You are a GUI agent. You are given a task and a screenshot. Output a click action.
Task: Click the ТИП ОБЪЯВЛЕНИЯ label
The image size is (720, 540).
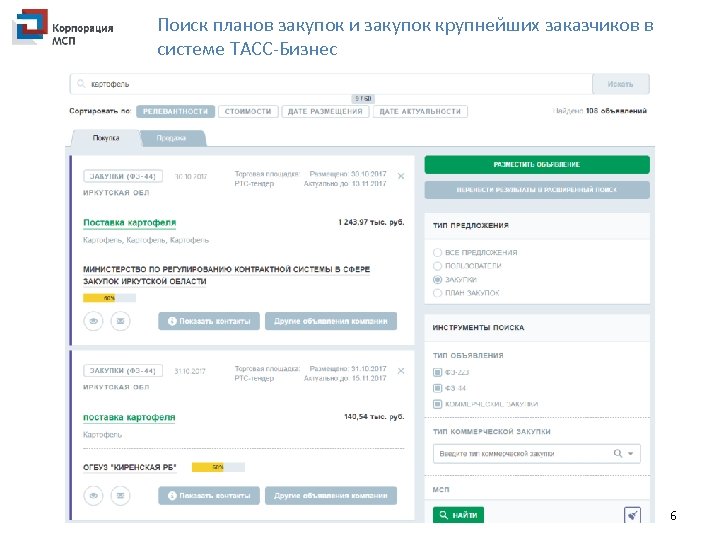(x=468, y=355)
